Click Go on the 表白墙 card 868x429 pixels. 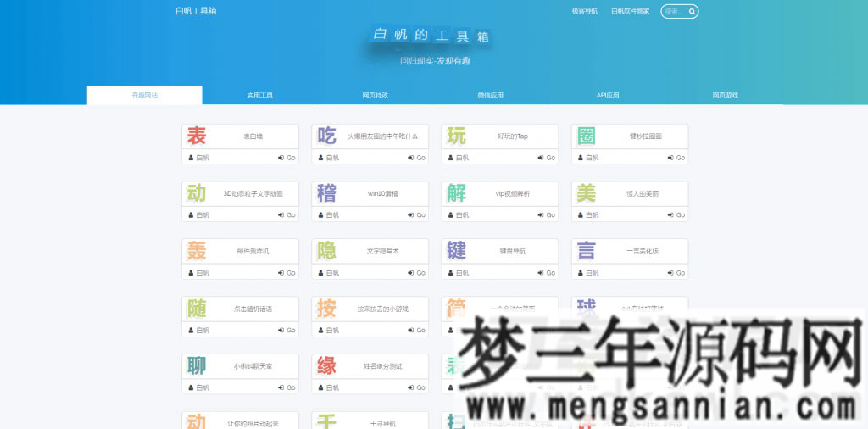(287, 158)
